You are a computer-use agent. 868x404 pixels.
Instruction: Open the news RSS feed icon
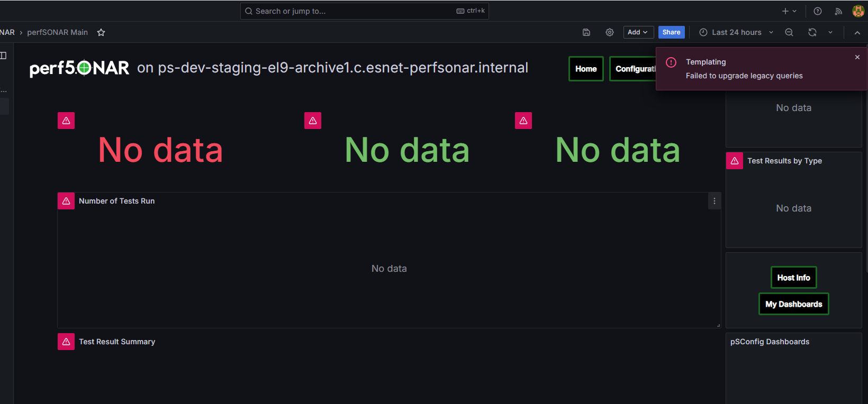838,11
